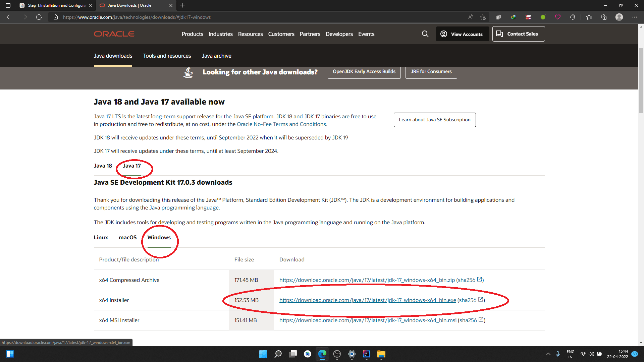This screenshot has width=644, height=362.
Task: Open a new tab with plus icon
Action: coord(182,5)
